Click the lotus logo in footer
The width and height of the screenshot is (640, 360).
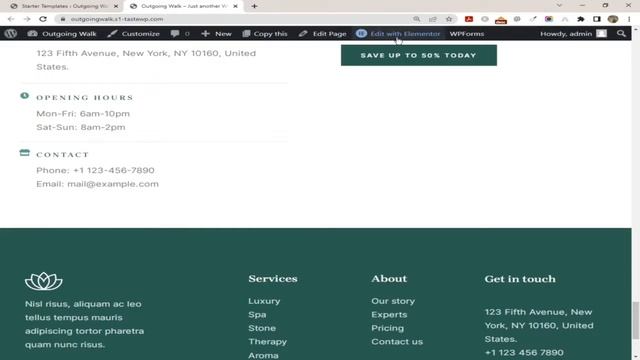[44, 281]
